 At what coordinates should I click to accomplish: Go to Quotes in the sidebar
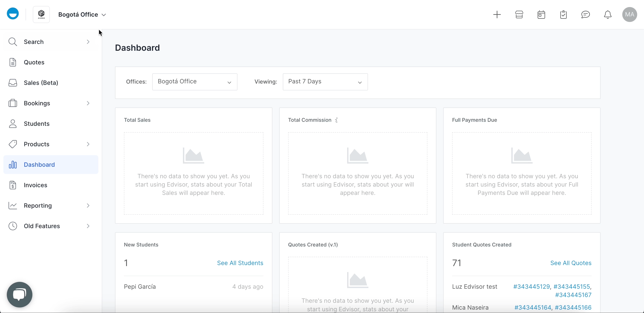point(34,62)
